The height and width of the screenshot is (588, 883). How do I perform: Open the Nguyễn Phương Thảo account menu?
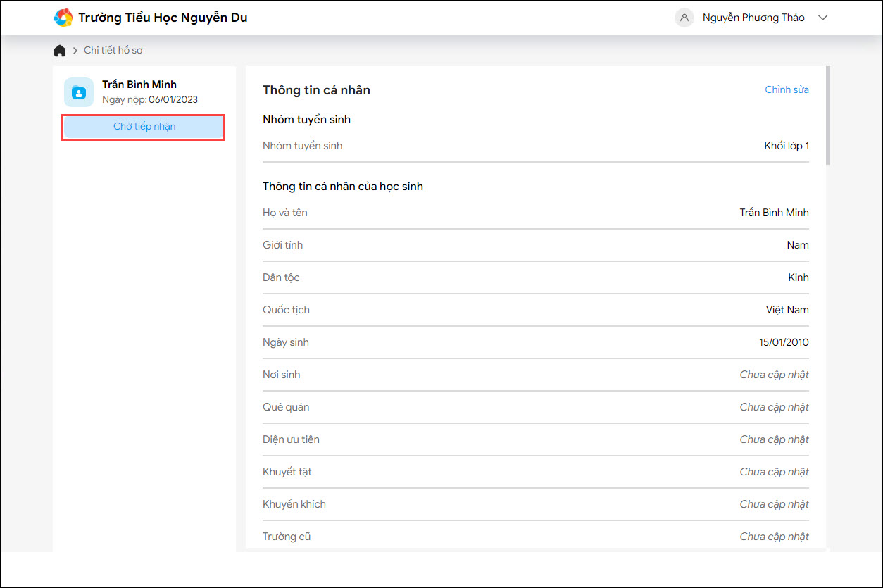pyautogui.click(x=753, y=18)
